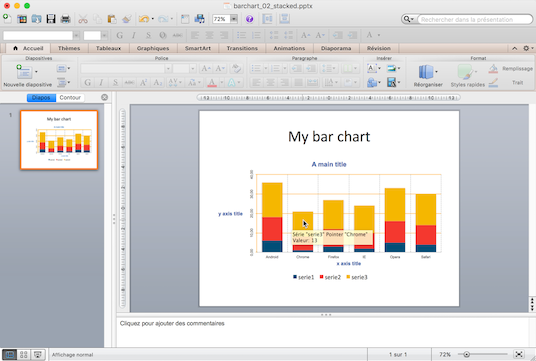
Task: Open the Thèmes ribbon tab
Action: click(x=69, y=48)
